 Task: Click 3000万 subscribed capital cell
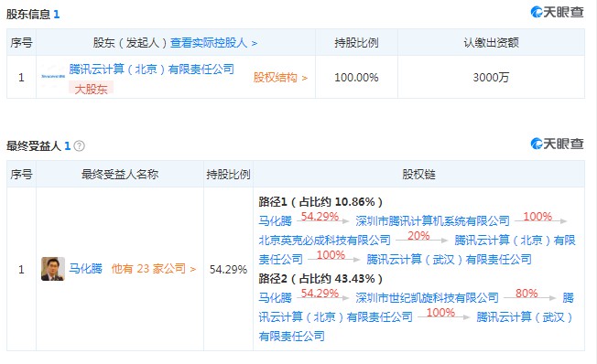click(x=491, y=78)
